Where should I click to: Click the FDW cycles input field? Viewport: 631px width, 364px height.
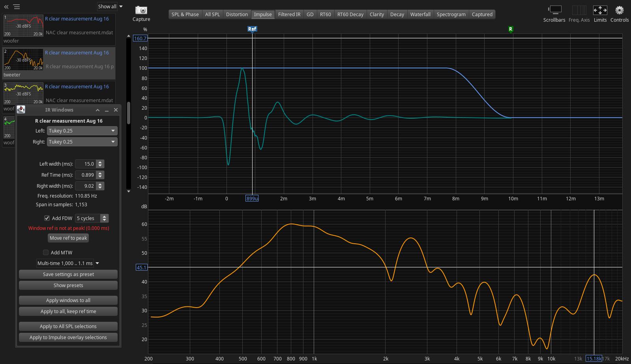click(x=88, y=218)
